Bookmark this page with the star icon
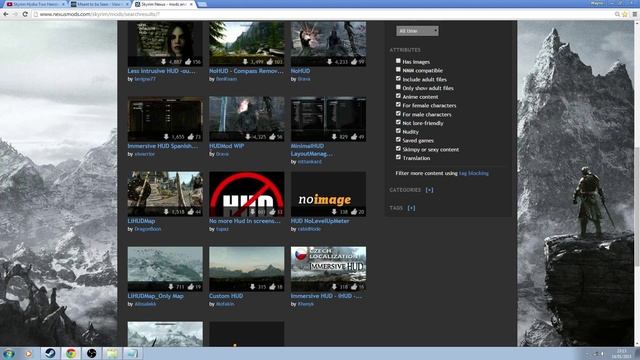Screen dimensions: 640x360 [x=625, y=14]
